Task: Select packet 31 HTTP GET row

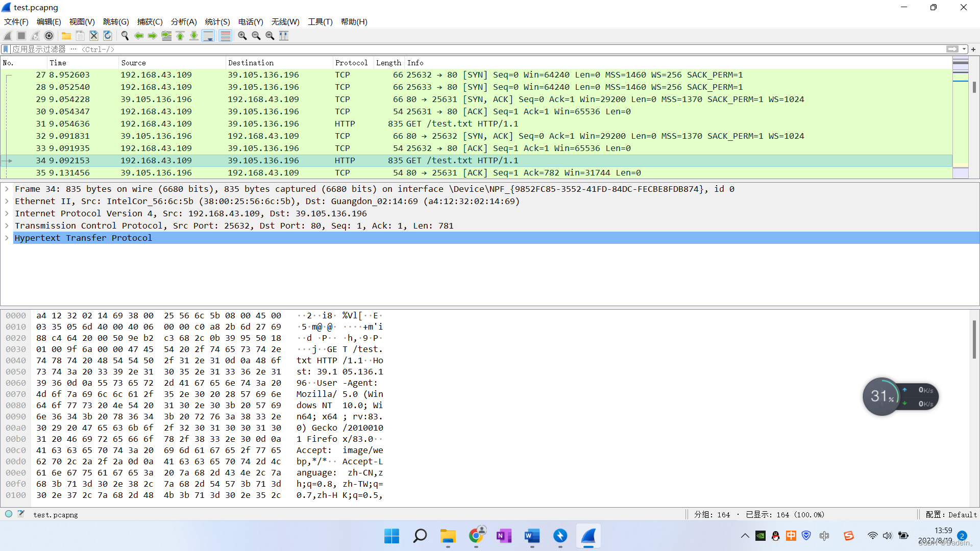Action: coord(306,123)
